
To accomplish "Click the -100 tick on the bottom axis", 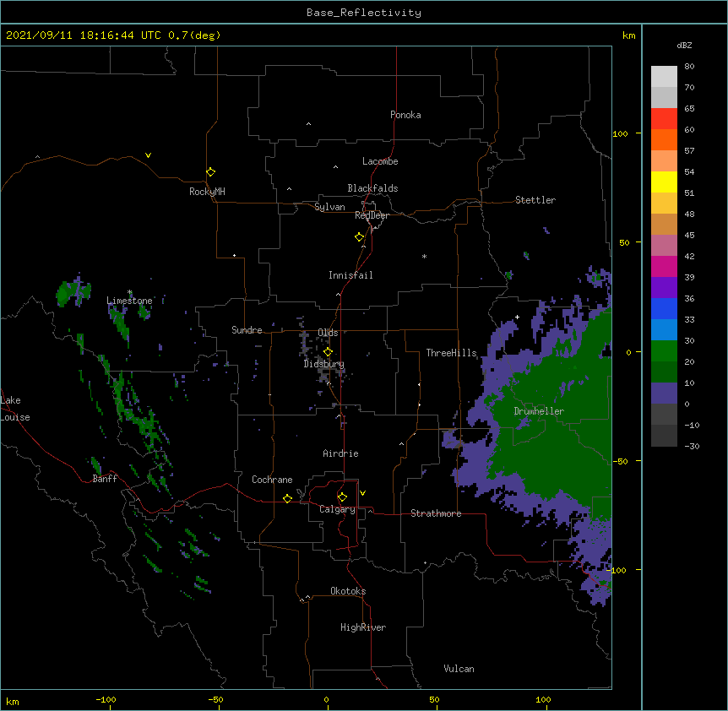I will pyautogui.click(x=106, y=699).
